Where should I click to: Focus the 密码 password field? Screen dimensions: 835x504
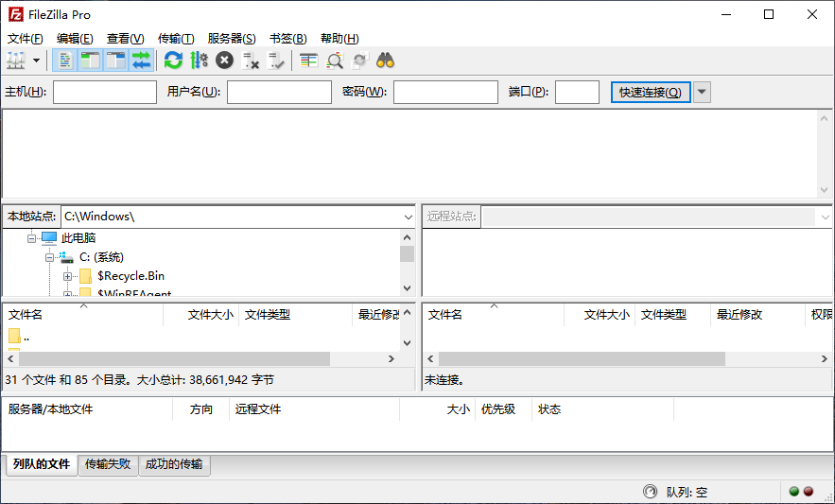coord(445,92)
